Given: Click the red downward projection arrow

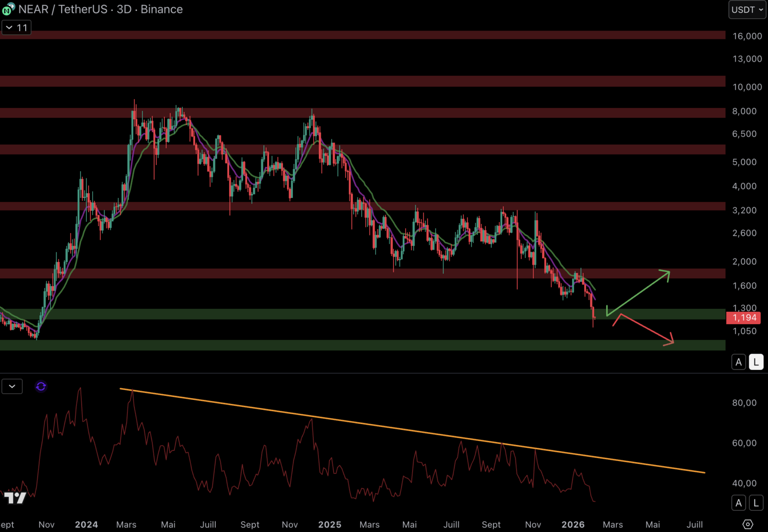Looking at the screenshot, I should click(647, 329).
